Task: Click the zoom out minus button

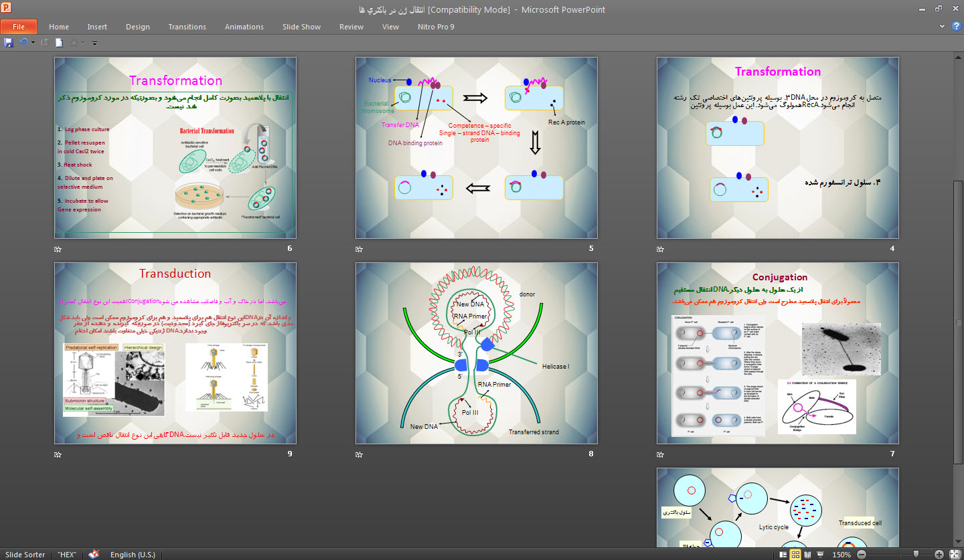Action: 862,555
